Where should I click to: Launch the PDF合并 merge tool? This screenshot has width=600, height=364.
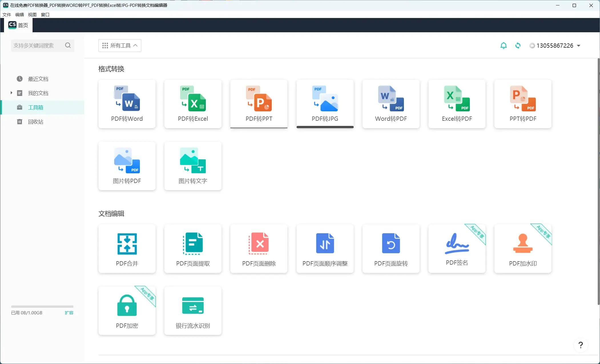[127, 249]
